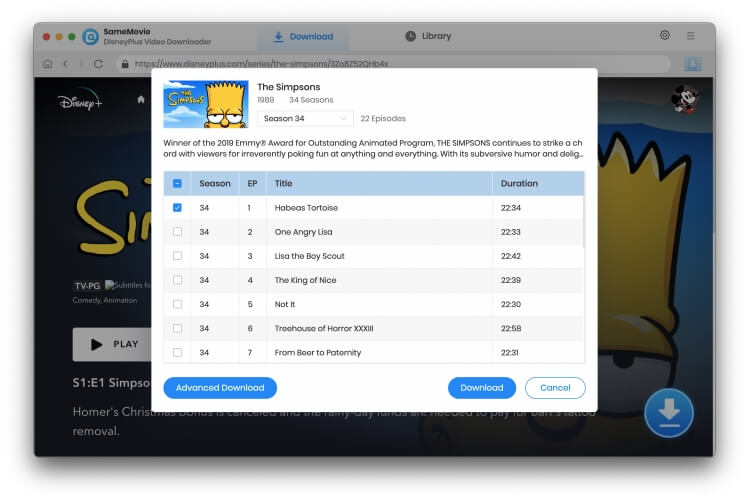
Task: Click the Cancel button
Action: point(555,388)
